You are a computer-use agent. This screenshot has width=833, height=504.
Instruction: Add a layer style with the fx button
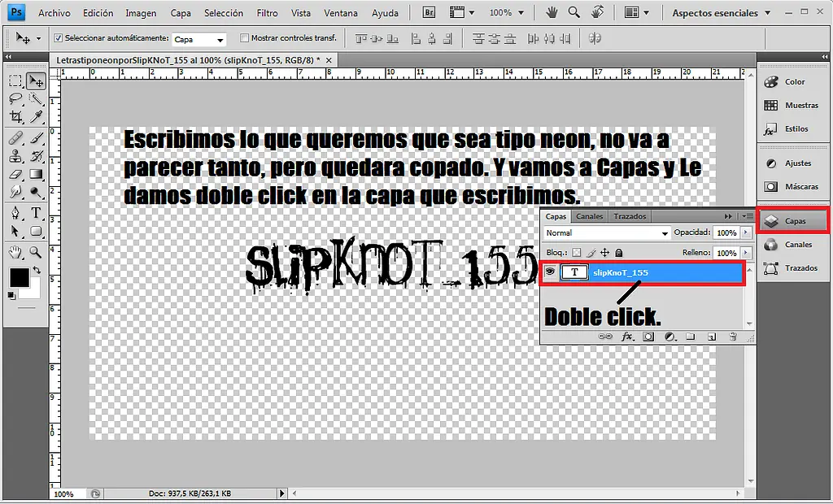627,337
